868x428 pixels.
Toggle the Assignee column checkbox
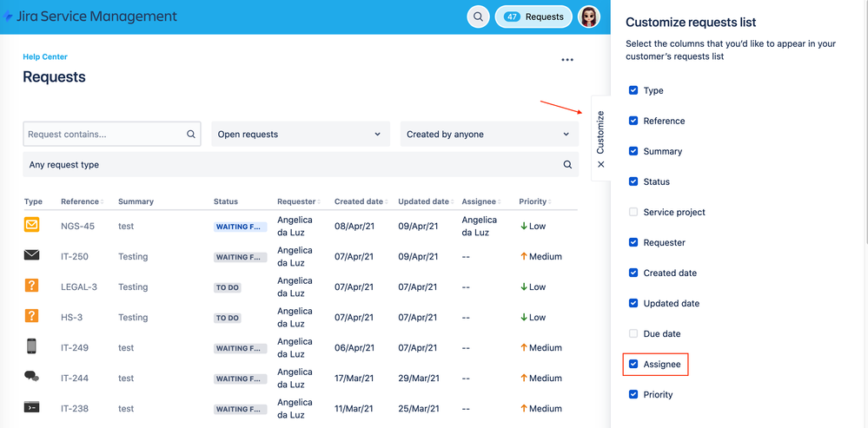633,364
